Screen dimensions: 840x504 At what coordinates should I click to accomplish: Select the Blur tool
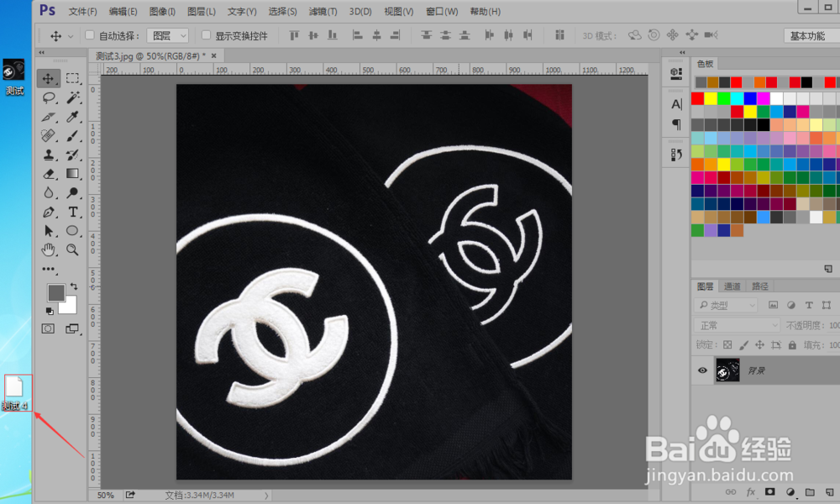click(x=48, y=193)
